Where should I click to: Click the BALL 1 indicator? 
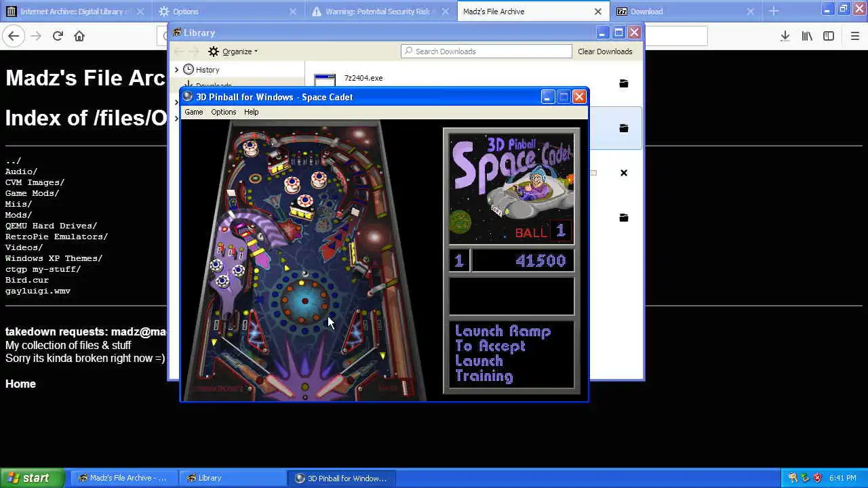543,232
